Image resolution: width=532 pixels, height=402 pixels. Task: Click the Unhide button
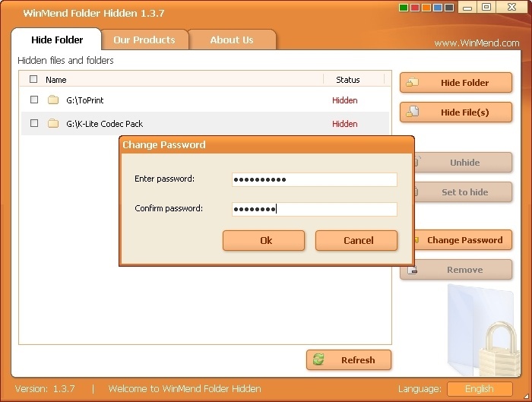pyautogui.click(x=463, y=163)
